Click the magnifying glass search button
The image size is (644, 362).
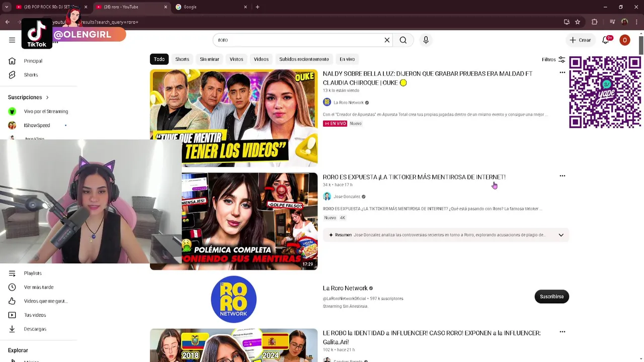pos(403,40)
